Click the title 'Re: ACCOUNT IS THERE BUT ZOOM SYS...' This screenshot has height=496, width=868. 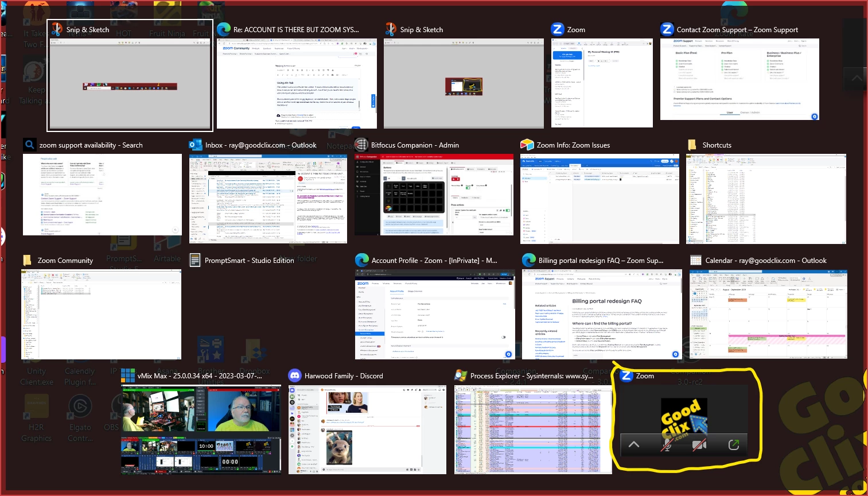[x=296, y=30]
